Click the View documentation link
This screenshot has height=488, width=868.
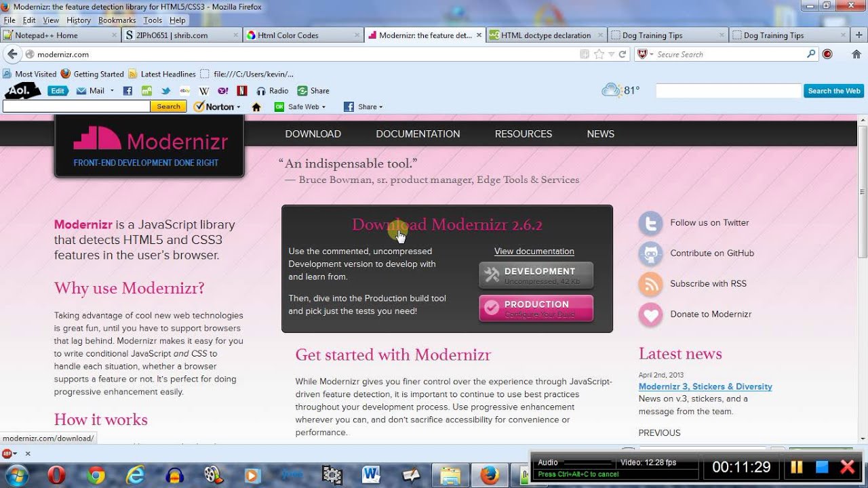pyautogui.click(x=534, y=251)
